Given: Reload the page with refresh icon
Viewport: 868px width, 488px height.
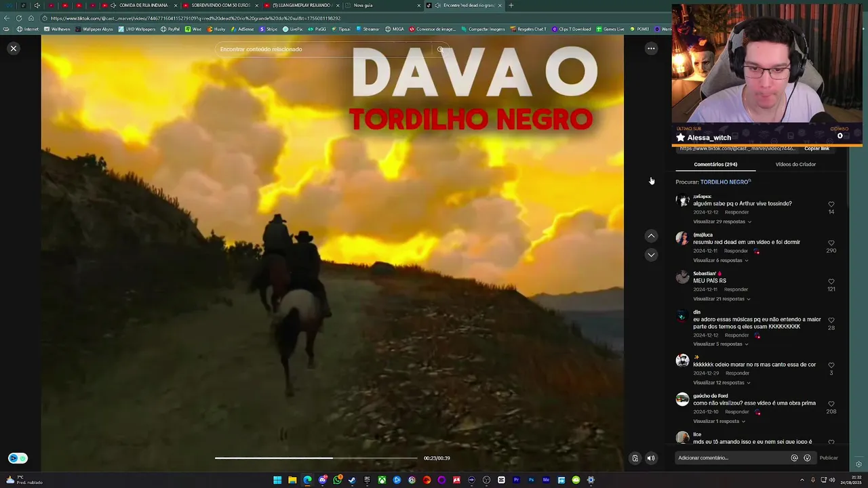Looking at the screenshot, I should click(x=19, y=18).
